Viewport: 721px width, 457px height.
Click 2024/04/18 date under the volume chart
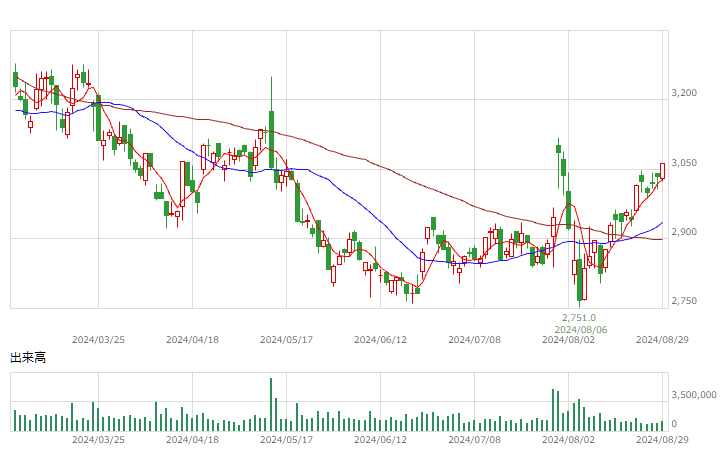[192, 440]
